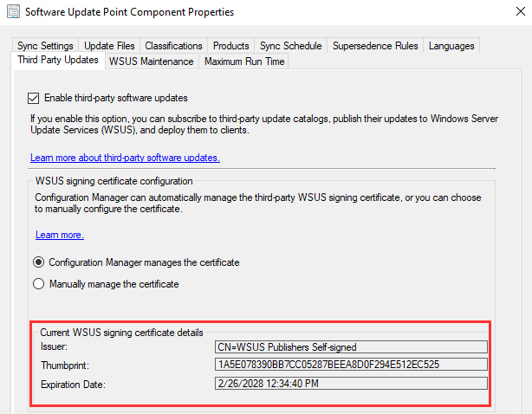The image size is (532, 414).
Task: Switch to the Languages tab
Action: pyautogui.click(x=451, y=46)
